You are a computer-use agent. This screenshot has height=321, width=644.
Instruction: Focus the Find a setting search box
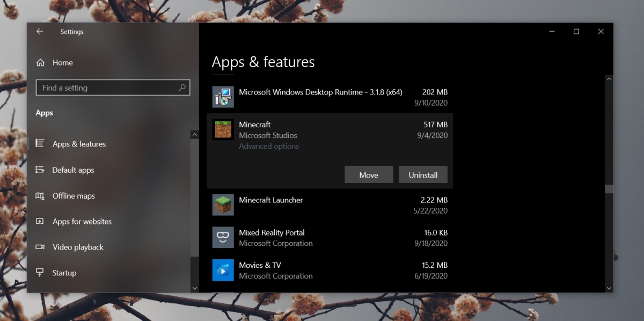pyautogui.click(x=113, y=87)
